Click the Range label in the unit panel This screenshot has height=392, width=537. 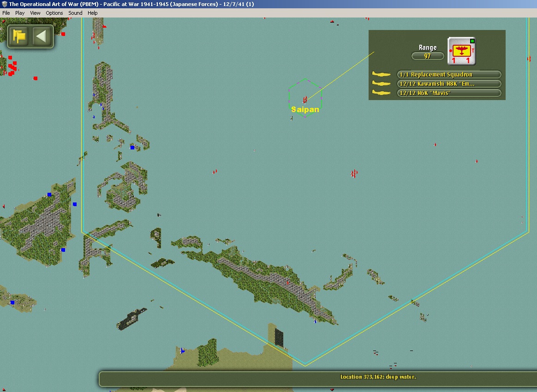(x=428, y=48)
